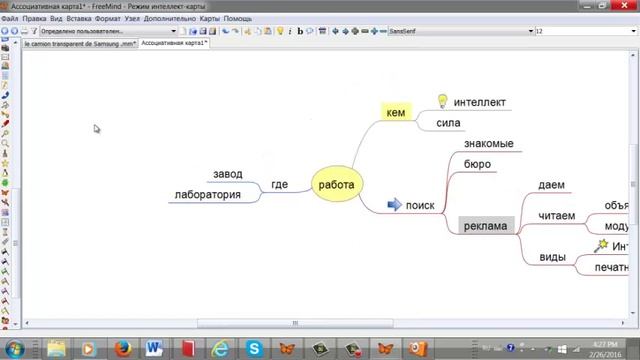Select the yellow 'кем' node

tap(396, 112)
